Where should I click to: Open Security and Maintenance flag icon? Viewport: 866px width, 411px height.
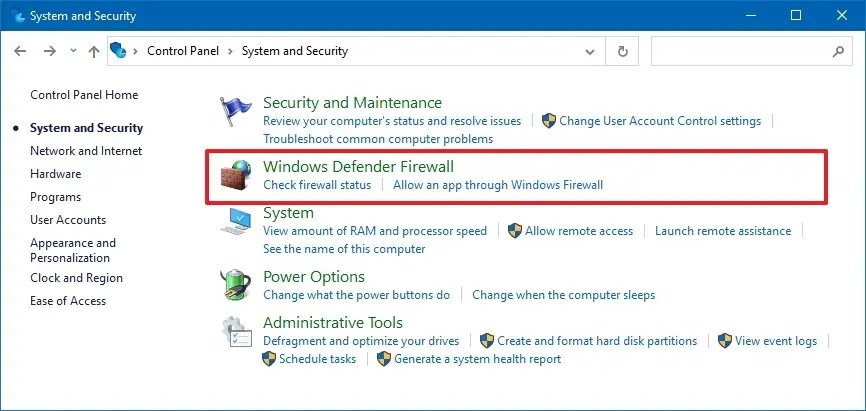pos(236,112)
